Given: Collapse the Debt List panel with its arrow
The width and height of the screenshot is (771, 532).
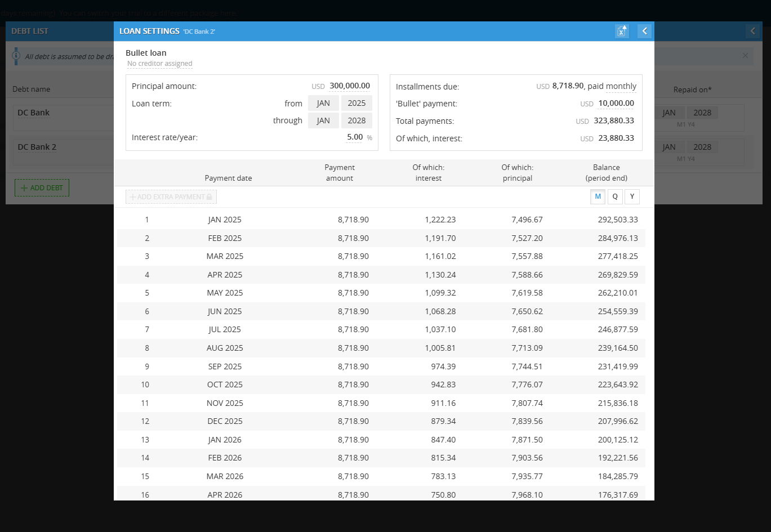Looking at the screenshot, I should tap(752, 31).
